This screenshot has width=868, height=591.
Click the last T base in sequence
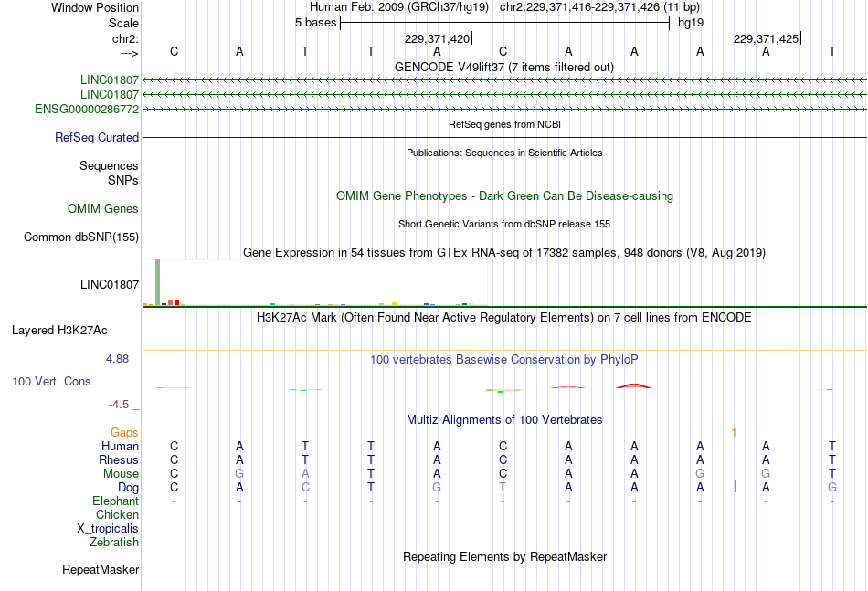coord(832,51)
